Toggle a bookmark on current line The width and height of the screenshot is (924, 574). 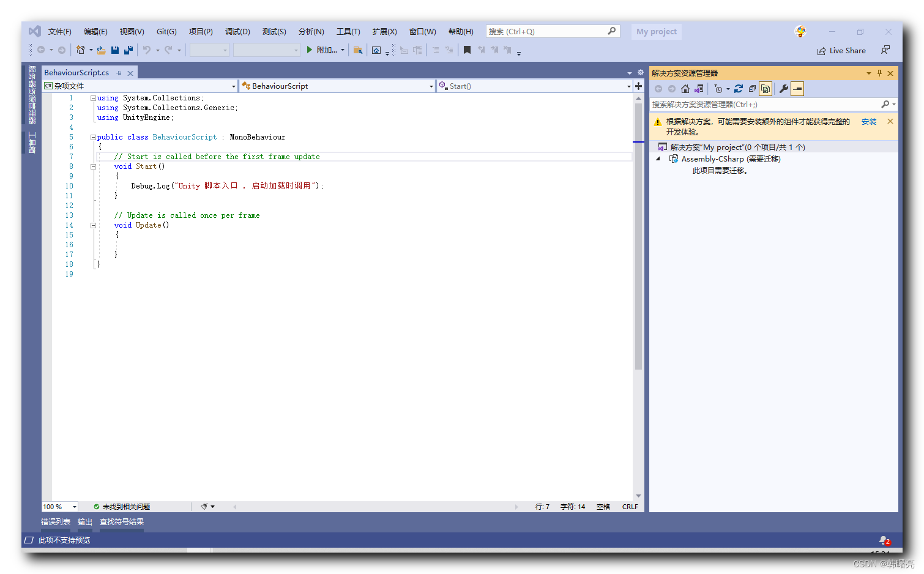click(x=468, y=50)
